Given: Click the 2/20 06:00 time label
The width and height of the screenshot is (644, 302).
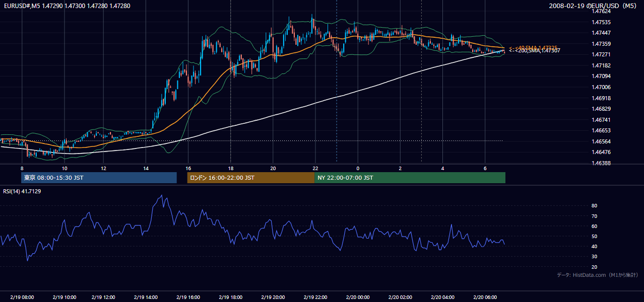Looking at the screenshot, I should pyautogui.click(x=485, y=297).
